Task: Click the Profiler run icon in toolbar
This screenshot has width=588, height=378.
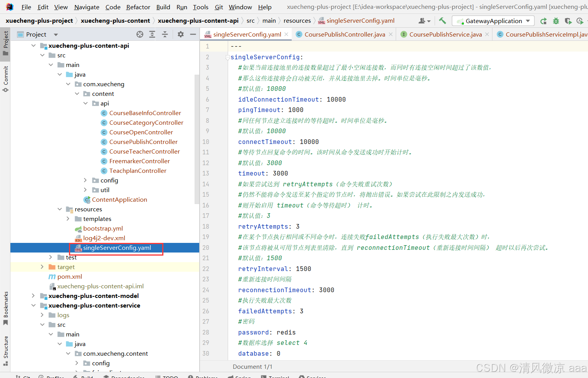Action: tap(580, 21)
